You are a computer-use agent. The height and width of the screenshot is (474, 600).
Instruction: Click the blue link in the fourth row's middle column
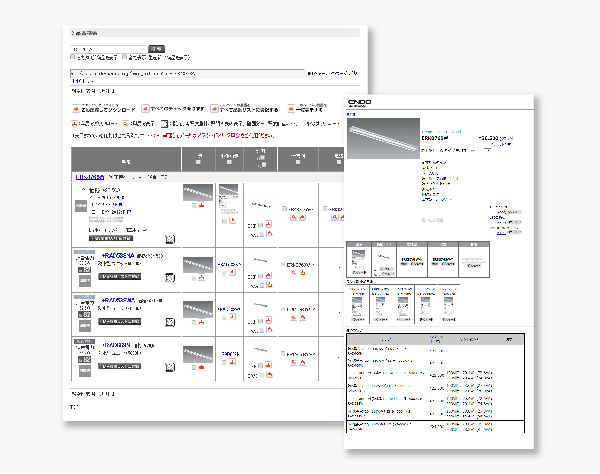point(230,353)
